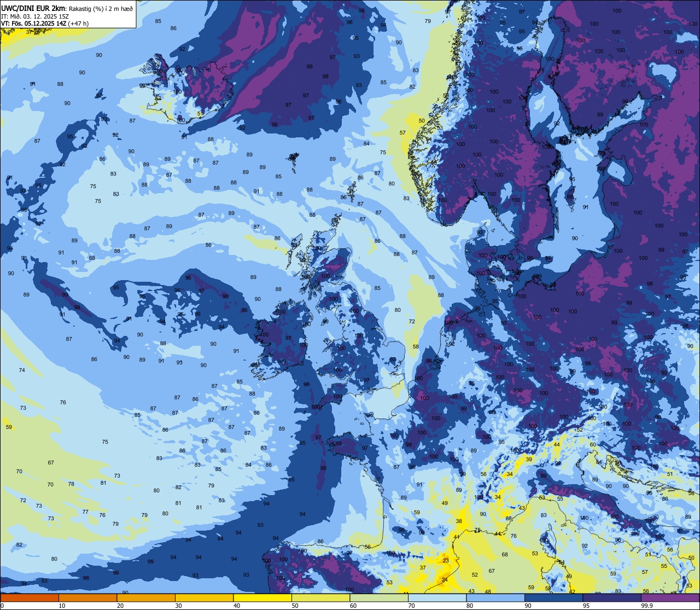This screenshot has width=700, height=610.
Task: Click the "80" label under the legend
Action: [x=470, y=606]
